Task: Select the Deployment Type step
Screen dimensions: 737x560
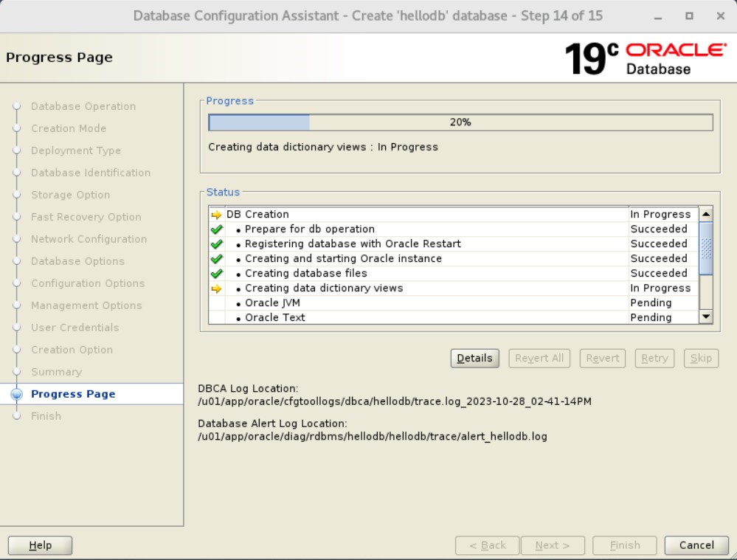Action: [76, 151]
